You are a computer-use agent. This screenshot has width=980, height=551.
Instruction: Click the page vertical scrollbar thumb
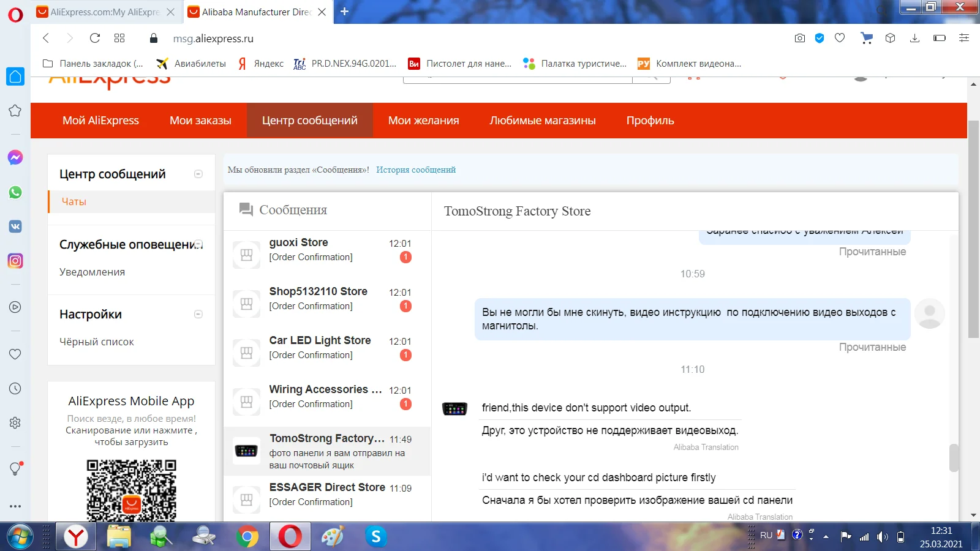coord(973,229)
